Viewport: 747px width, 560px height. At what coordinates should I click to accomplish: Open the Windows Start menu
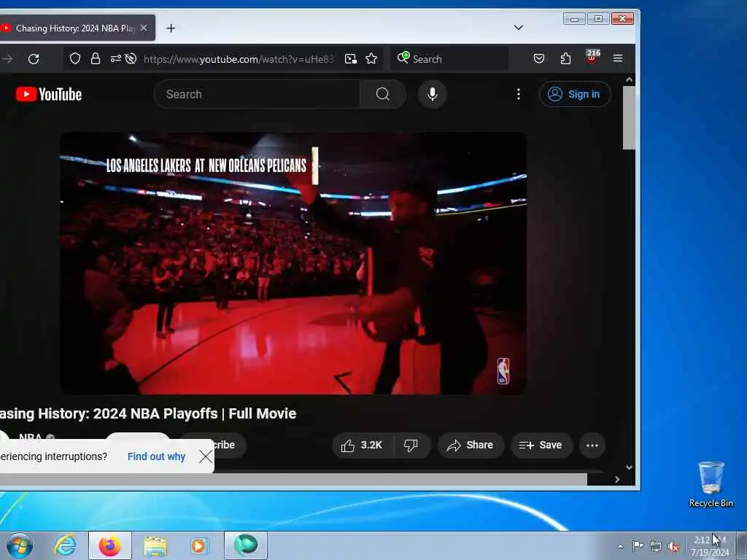point(20,545)
